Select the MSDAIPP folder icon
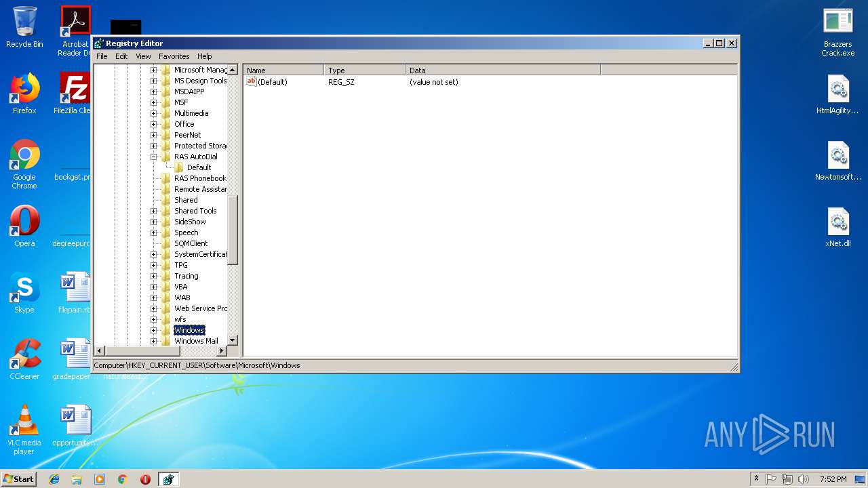This screenshot has height=488, width=868. click(166, 91)
